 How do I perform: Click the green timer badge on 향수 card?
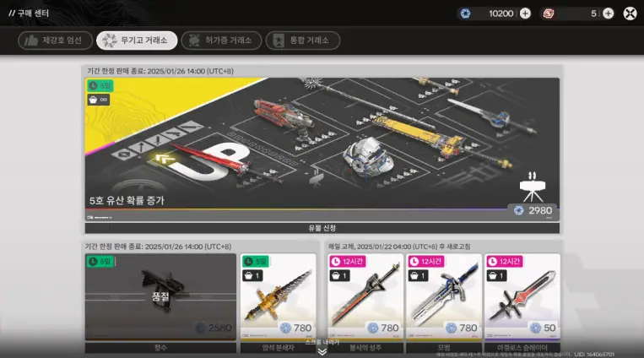coord(100,262)
